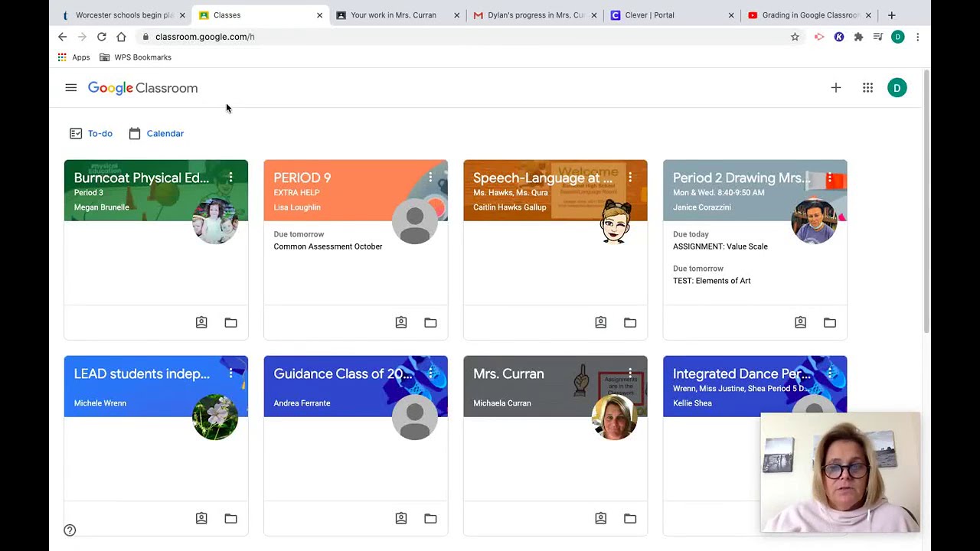Image resolution: width=980 pixels, height=551 pixels.
Task: Open the To-do page
Action: point(91,133)
